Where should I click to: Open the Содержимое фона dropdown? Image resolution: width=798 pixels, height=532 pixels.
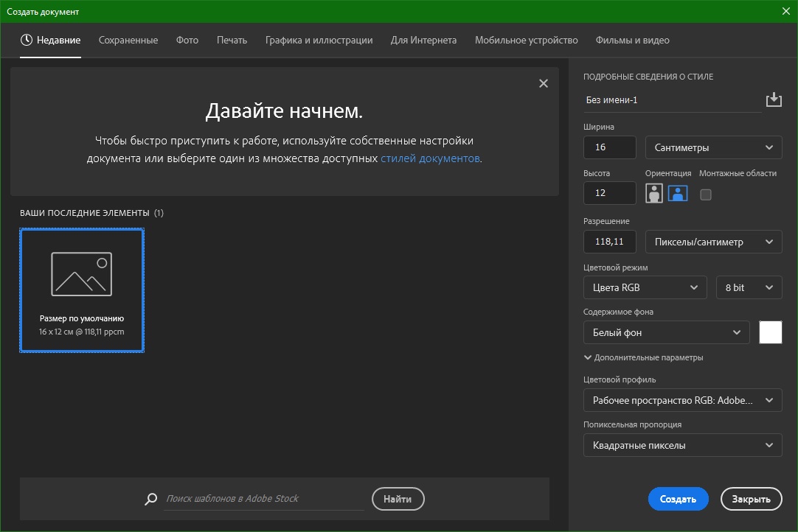coord(666,332)
